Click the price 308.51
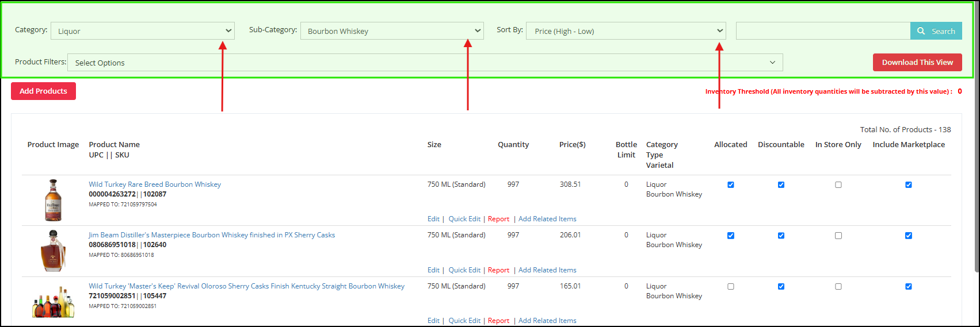Screen dimensions: 980x327 570,184
